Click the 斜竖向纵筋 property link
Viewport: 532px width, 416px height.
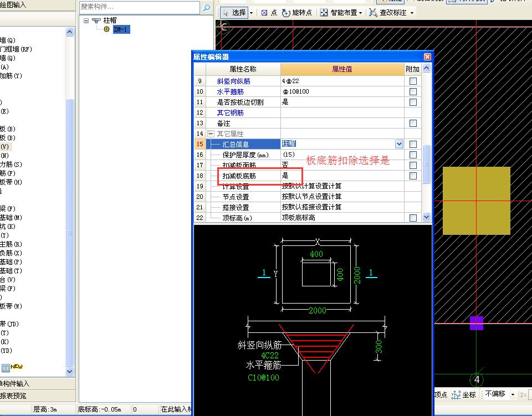233,81
